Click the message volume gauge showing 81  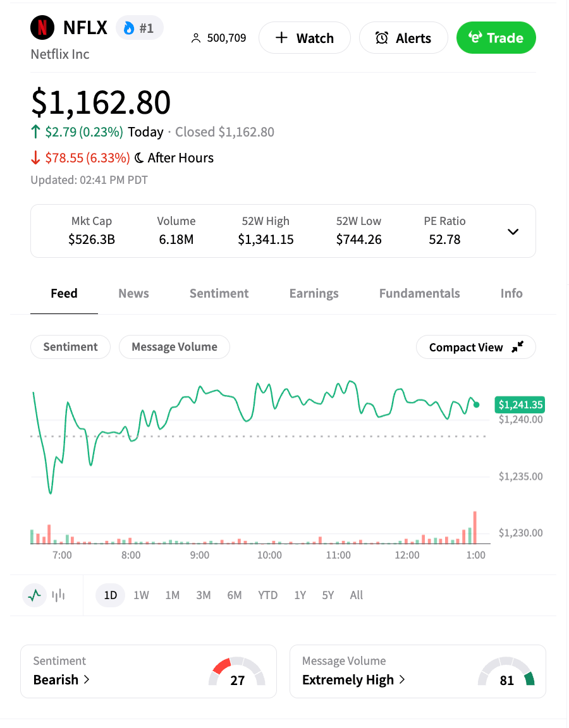pos(506,672)
